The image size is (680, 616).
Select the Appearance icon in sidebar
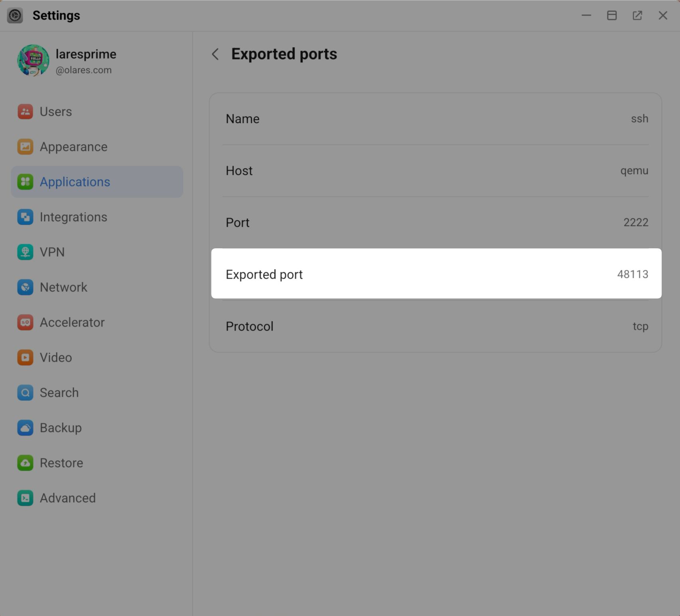pyautogui.click(x=25, y=147)
